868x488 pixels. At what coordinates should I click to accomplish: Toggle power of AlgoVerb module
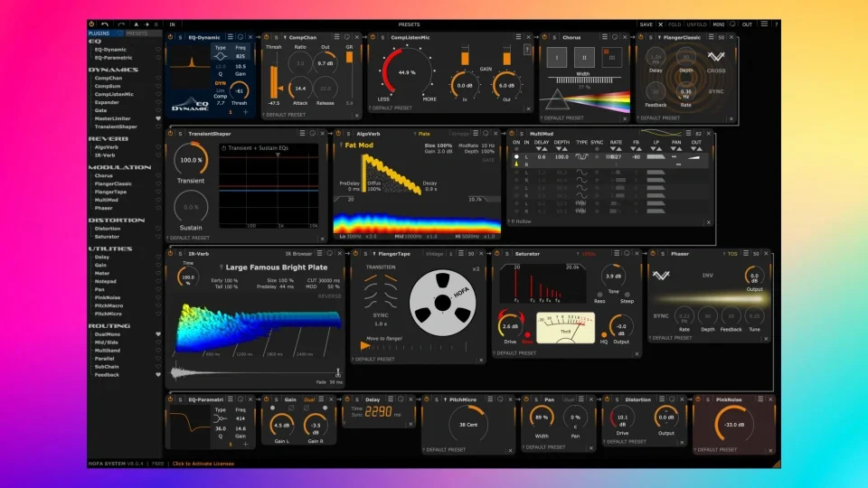[338, 134]
